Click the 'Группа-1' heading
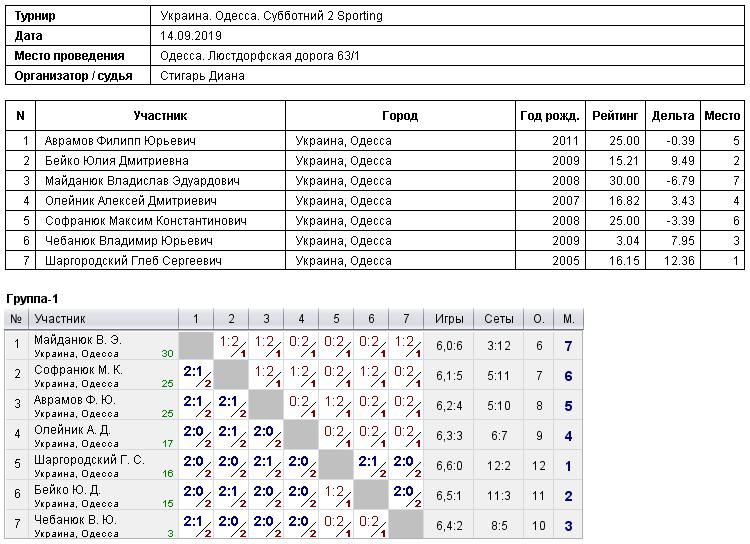Viewport: 750px width, 544px height. click(32, 299)
